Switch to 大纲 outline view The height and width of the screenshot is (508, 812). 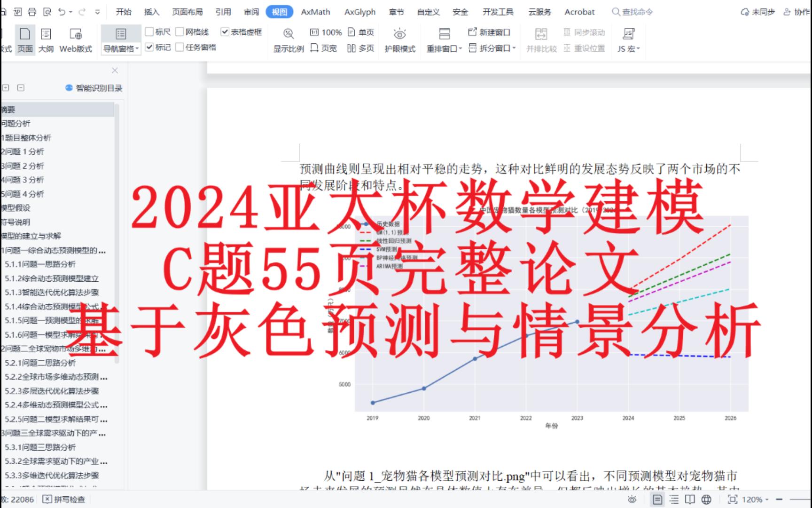coord(46,40)
